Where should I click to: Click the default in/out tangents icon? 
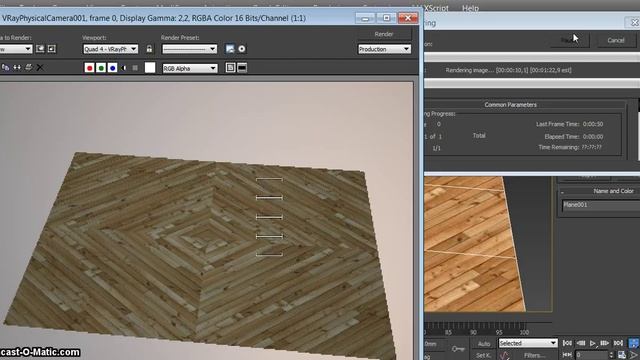tap(504, 355)
